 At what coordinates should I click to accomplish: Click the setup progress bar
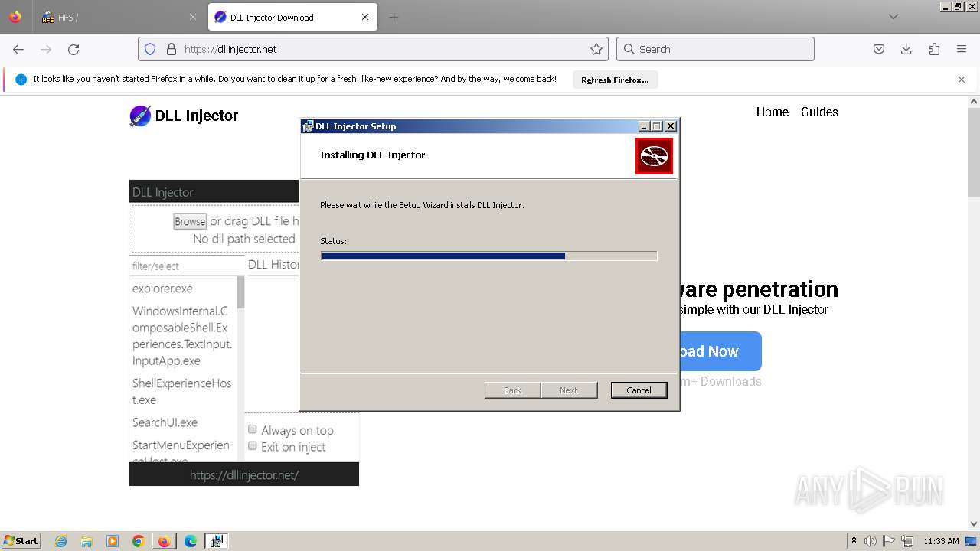coord(488,256)
